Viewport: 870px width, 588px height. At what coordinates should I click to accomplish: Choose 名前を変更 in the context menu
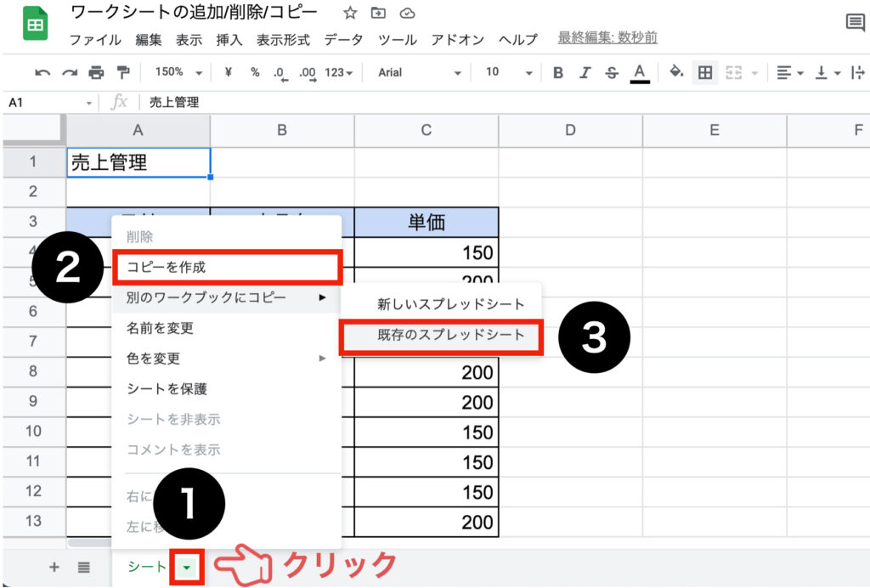click(x=226, y=328)
